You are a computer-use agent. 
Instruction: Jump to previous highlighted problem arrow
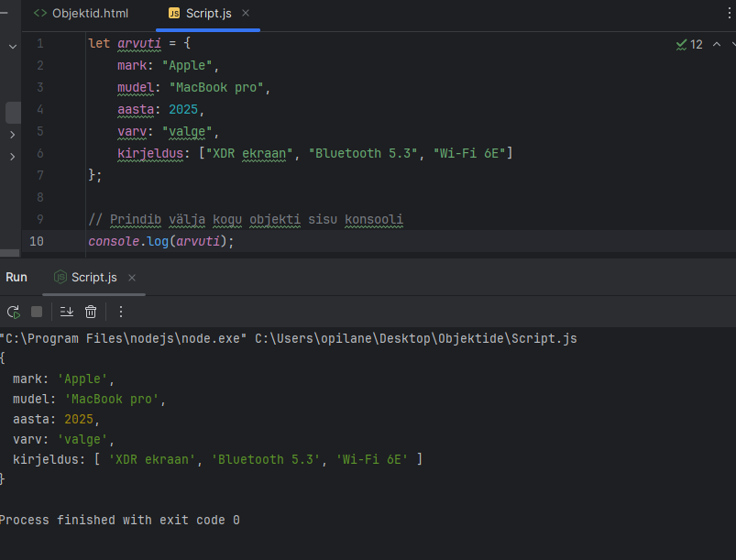tap(717, 44)
